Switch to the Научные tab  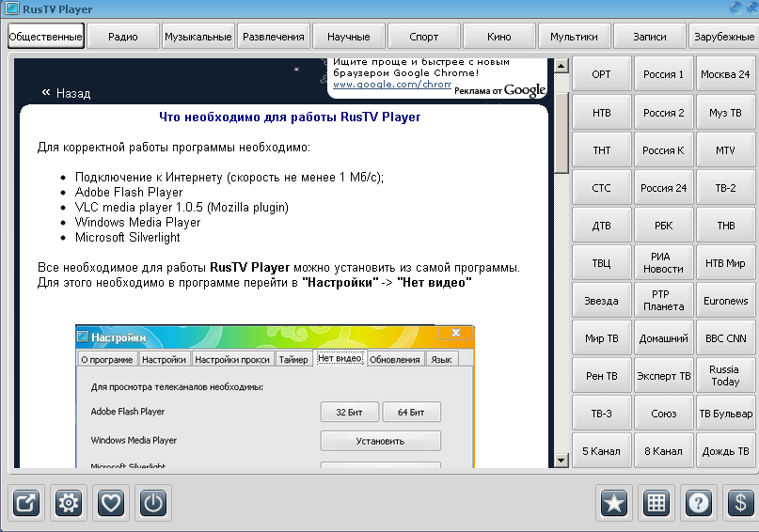[x=349, y=37]
